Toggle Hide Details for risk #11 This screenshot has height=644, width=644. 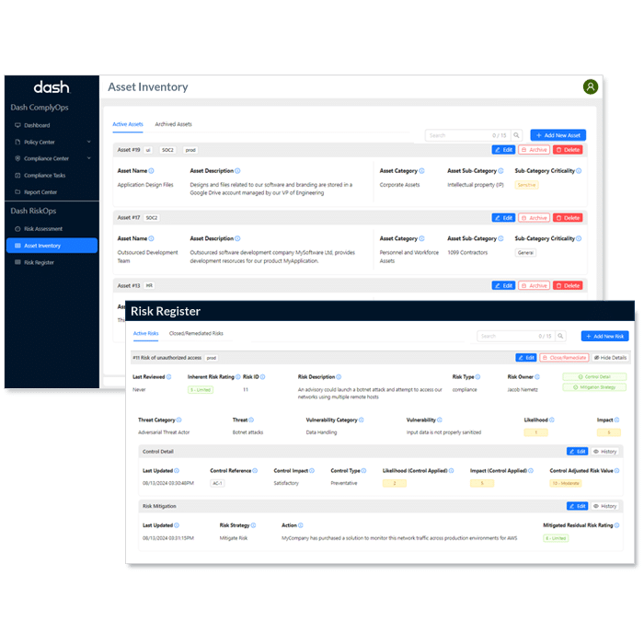(610, 358)
